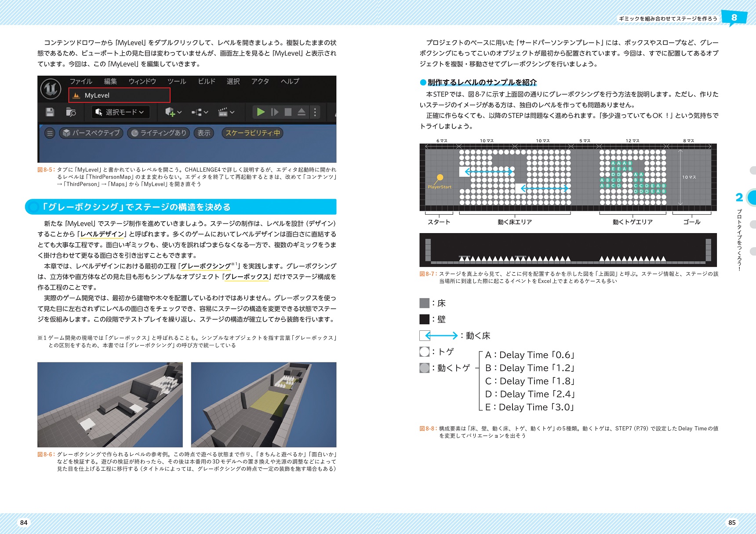Click the スケーラビリティ:中 button

pos(253,133)
